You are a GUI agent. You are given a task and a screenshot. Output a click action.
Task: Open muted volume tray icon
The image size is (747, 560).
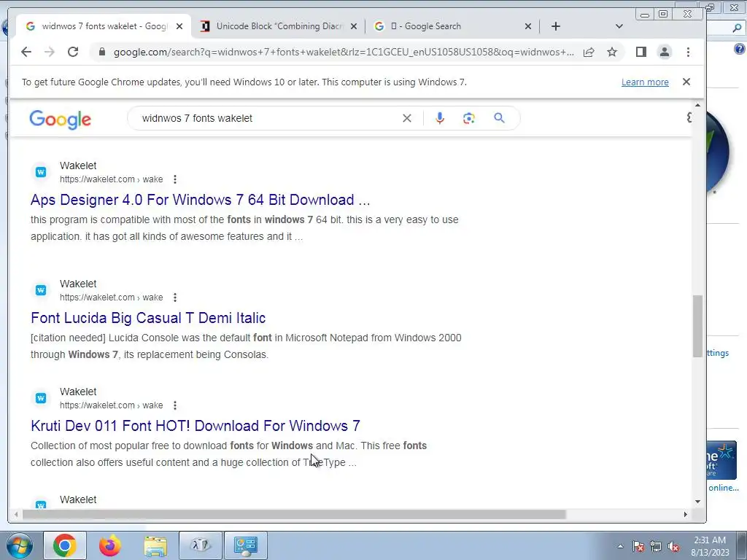[673, 546]
